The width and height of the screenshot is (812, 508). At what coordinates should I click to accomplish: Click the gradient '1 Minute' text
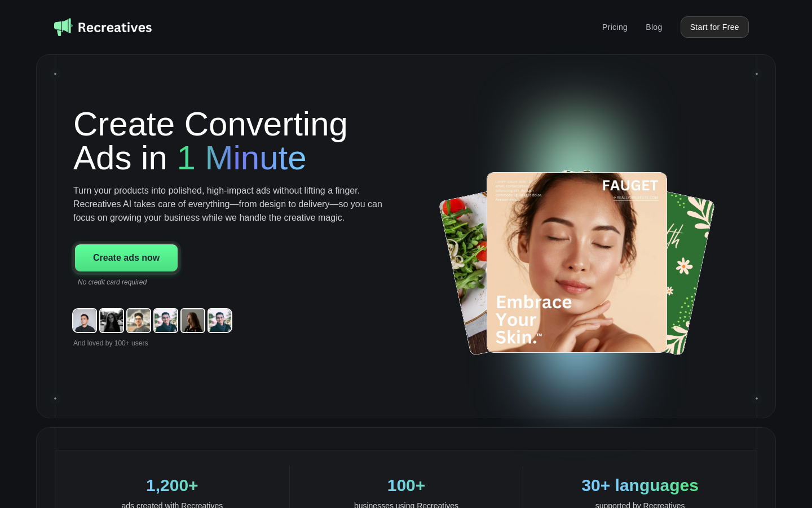click(241, 158)
